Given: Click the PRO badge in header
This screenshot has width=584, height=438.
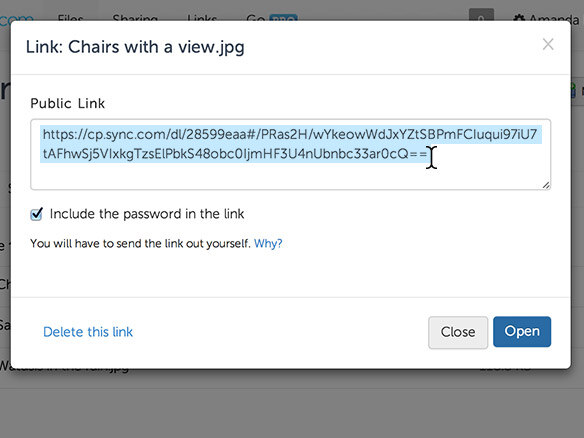Looking at the screenshot, I should 283,18.
